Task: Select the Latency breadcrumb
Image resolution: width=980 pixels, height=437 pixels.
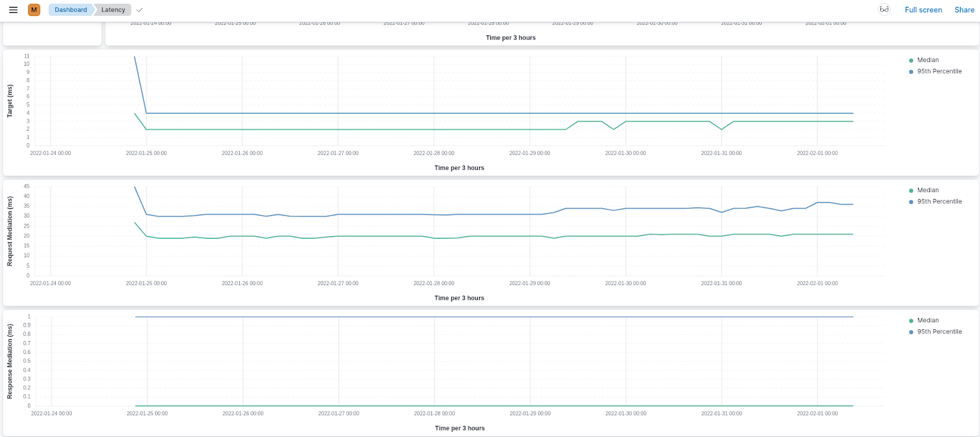Action: tap(113, 10)
